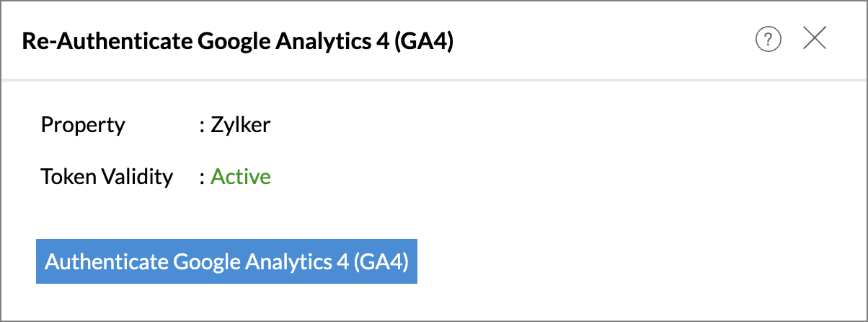Image resolution: width=868 pixels, height=322 pixels.
Task: Re-authenticate the Zylker property using blue button
Action: point(226,261)
